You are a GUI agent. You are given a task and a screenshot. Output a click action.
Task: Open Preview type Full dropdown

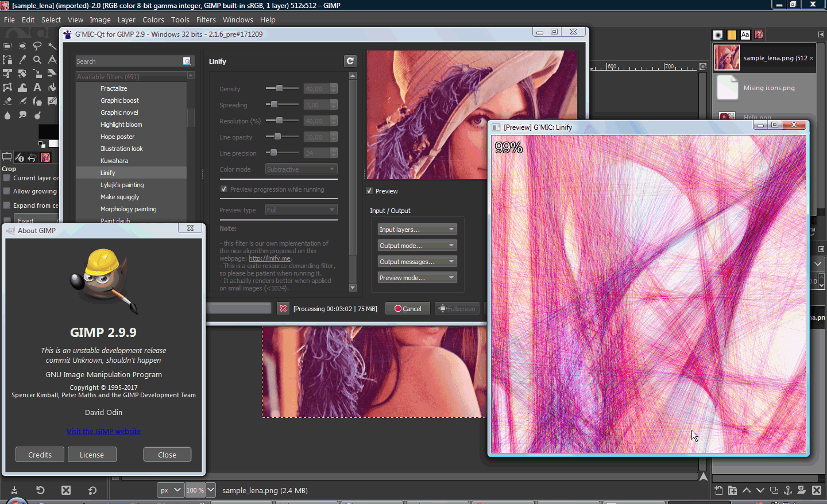[301, 210]
